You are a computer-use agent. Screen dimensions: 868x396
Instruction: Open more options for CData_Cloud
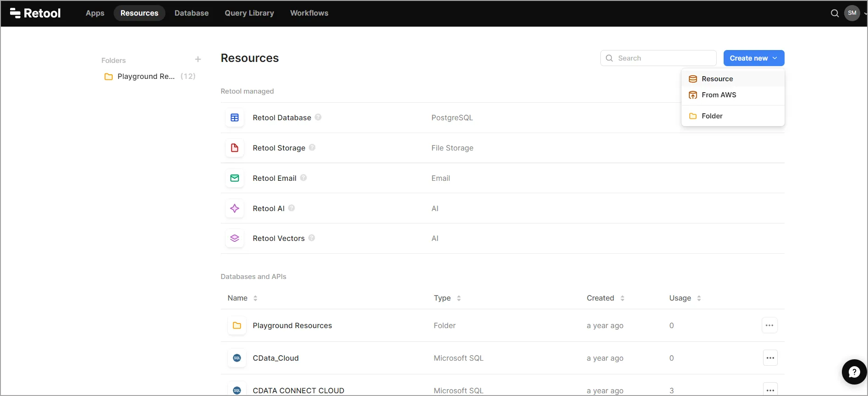(x=770, y=358)
